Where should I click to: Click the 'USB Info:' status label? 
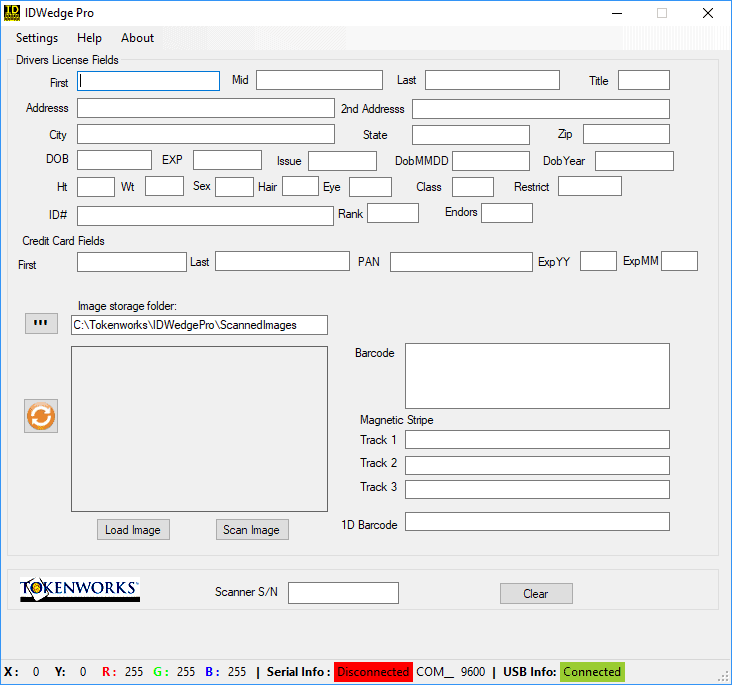point(529,672)
